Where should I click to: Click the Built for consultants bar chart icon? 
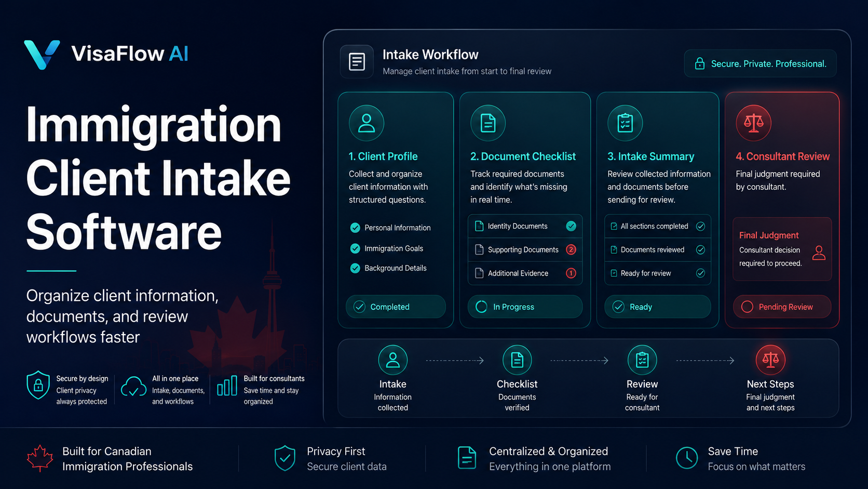pos(227,386)
